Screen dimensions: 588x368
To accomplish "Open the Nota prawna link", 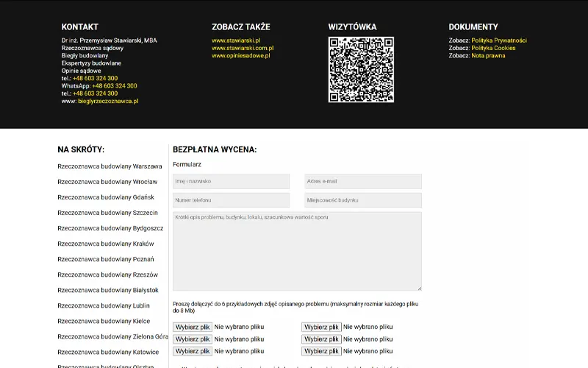I will (488, 56).
